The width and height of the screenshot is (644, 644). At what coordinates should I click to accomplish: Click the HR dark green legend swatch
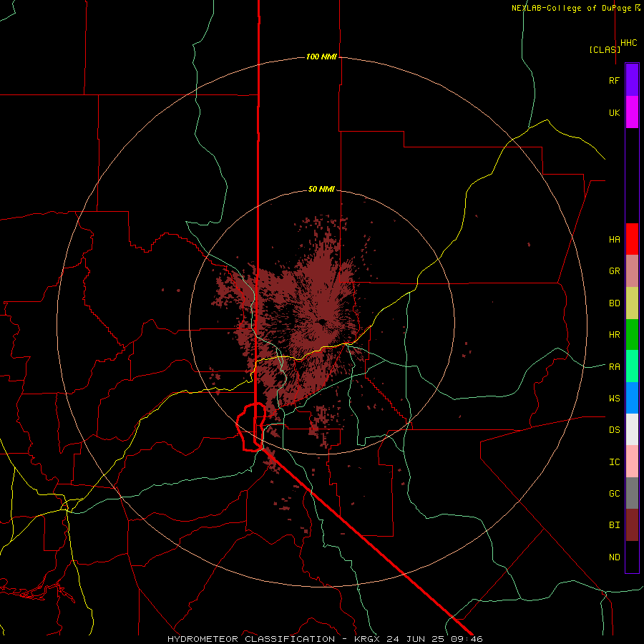tap(632, 335)
